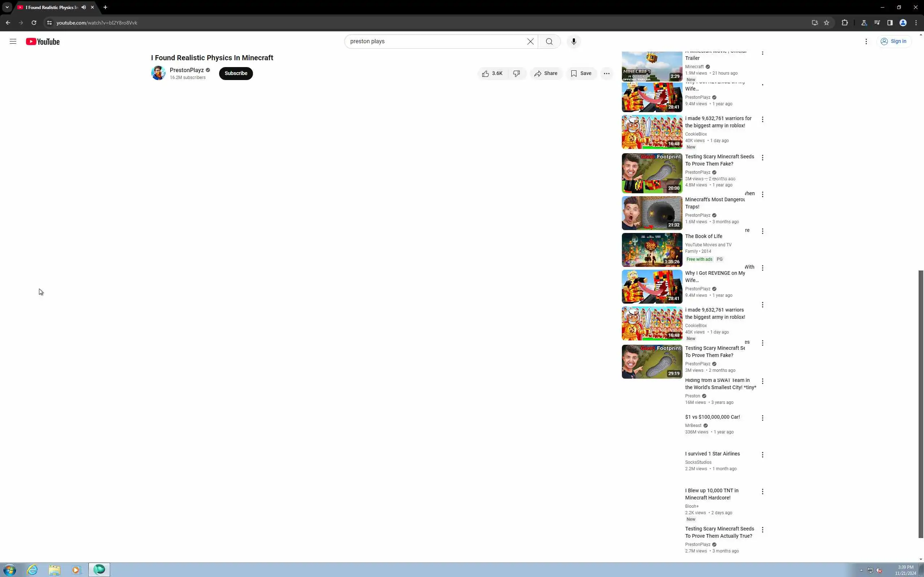The width and height of the screenshot is (924, 577).
Task: Open a new browser tab
Action: [x=105, y=7]
